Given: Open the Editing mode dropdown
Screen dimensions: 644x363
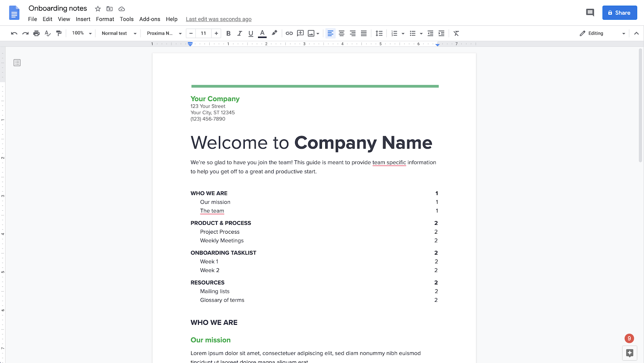Looking at the screenshot, I should (602, 33).
